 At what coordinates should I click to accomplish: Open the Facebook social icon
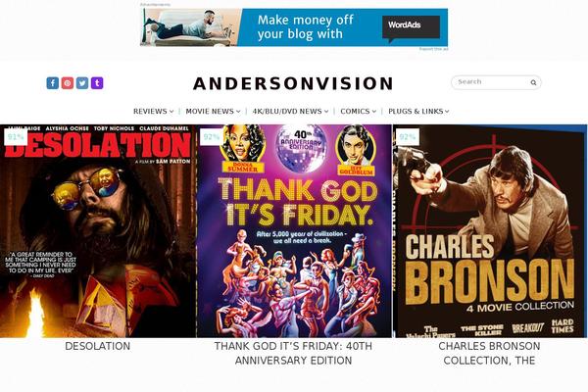[53, 83]
